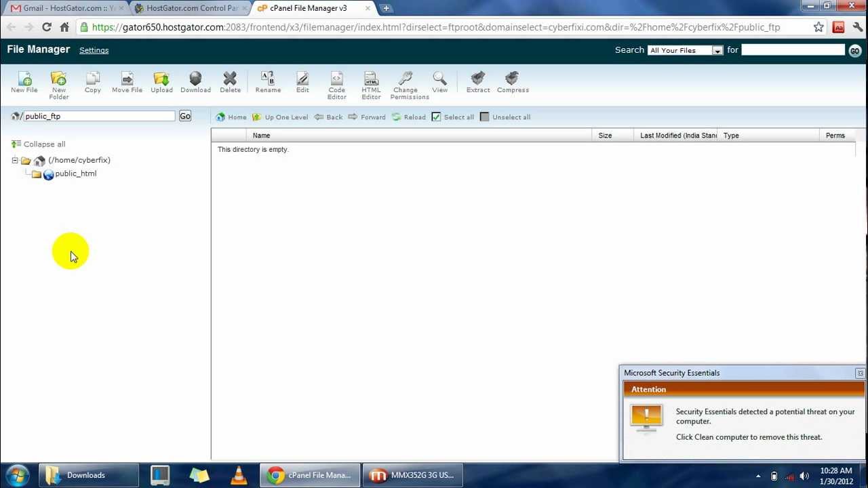The height and width of the screenshot is (488, 868).
Task: Open the Edit tool
Action: pos(302,83)
